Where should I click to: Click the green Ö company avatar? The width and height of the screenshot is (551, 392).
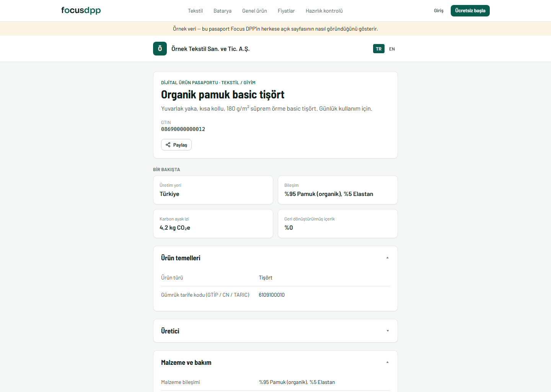160,49
